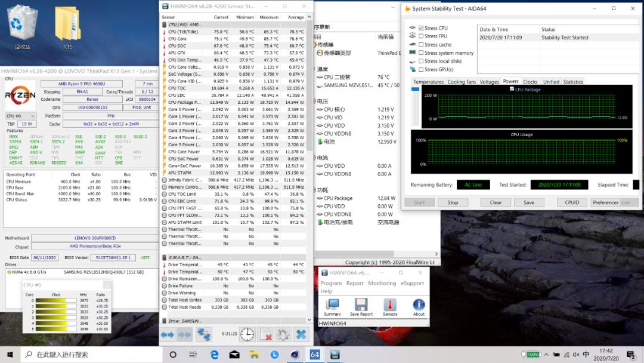Image resolution: width=644 pixels, height=363 pixels.
Task: Uncheck the Stress CPU checkbox
Action: pyautogui.click(x=422, y=28)
